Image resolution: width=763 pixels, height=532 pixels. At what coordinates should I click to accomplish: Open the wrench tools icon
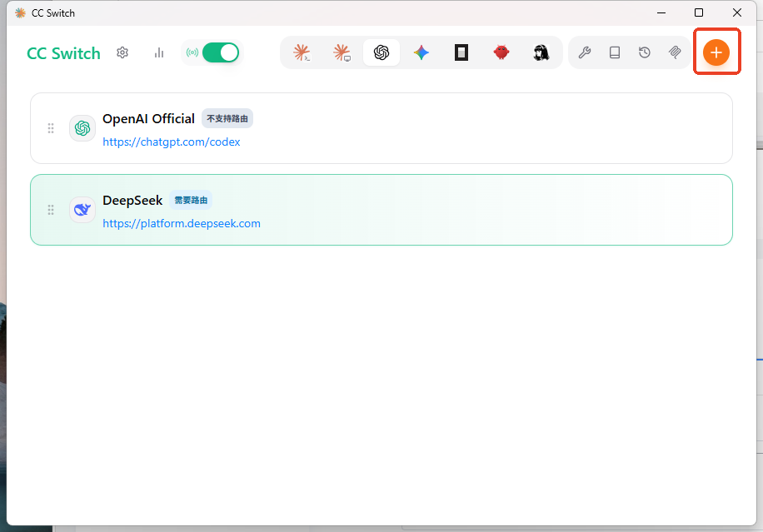pos(585,52)
